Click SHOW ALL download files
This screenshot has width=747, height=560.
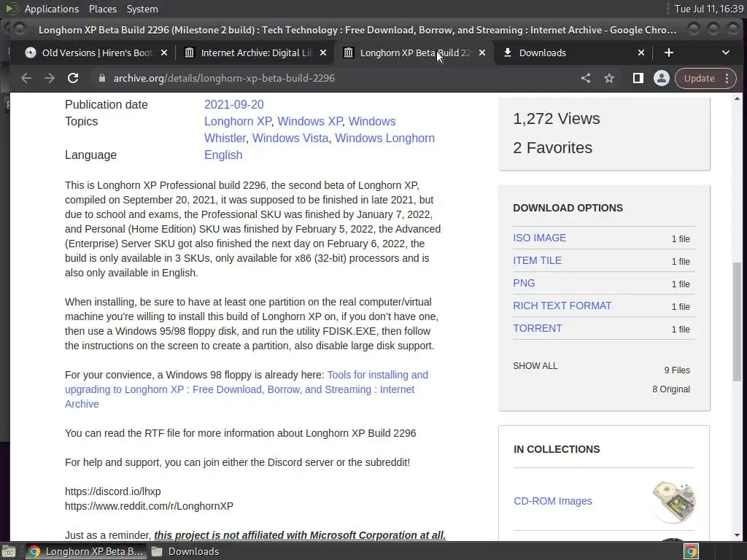pos(535,366)
